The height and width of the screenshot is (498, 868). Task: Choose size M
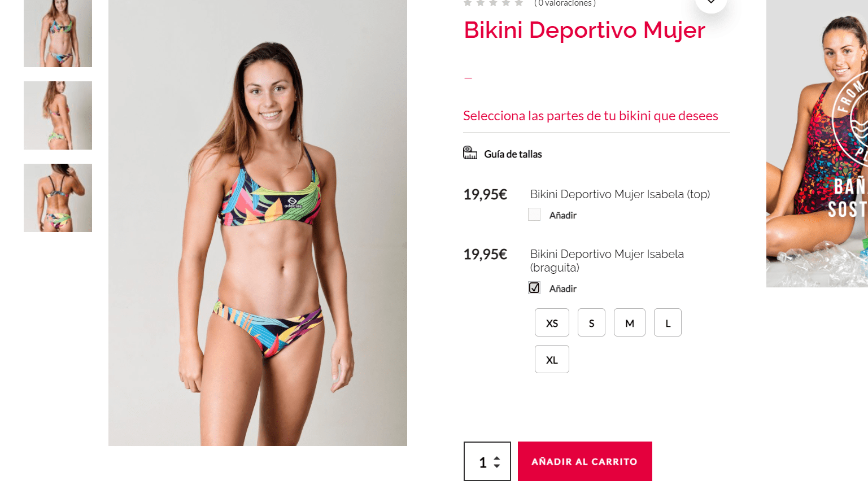630,322
